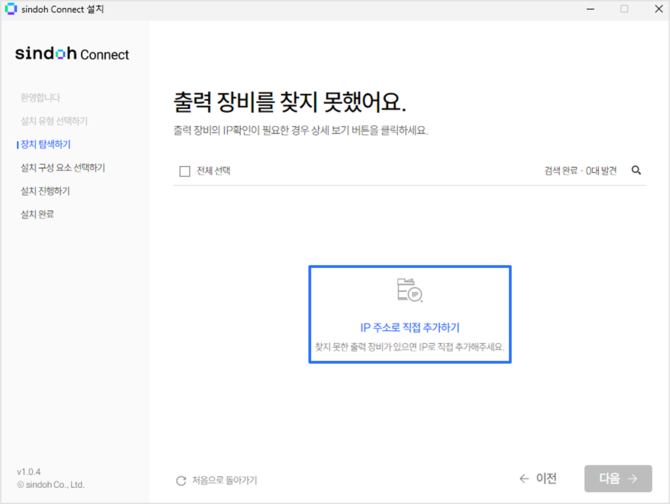The height and width of the screenshot is (504, 670).
Task: Select the 장치 탐색하기 step
Action: pos(46,144)
